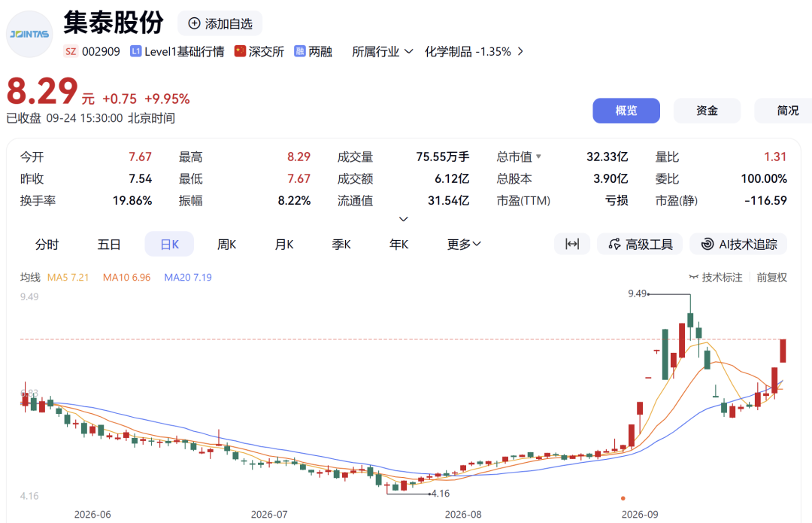
Task: Click the China flag icon beside 深交所
Action: pyautogui.click(x=240, y=51)
